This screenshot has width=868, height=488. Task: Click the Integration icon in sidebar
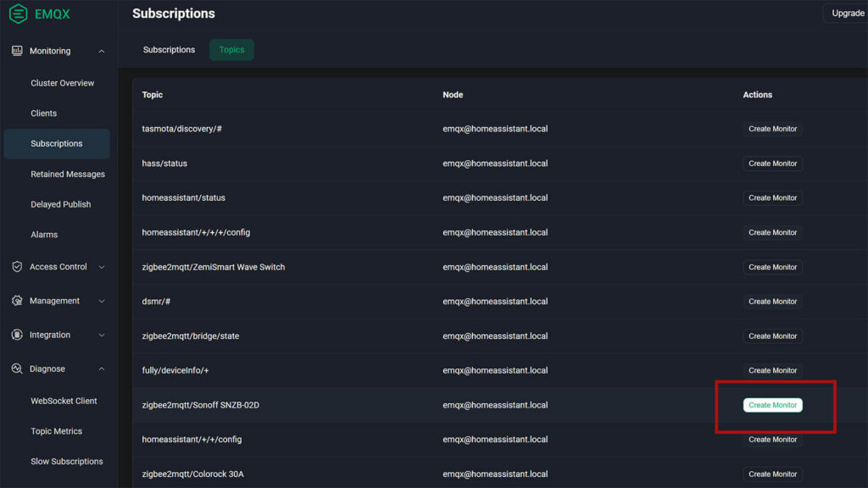(x=17, y=335)
